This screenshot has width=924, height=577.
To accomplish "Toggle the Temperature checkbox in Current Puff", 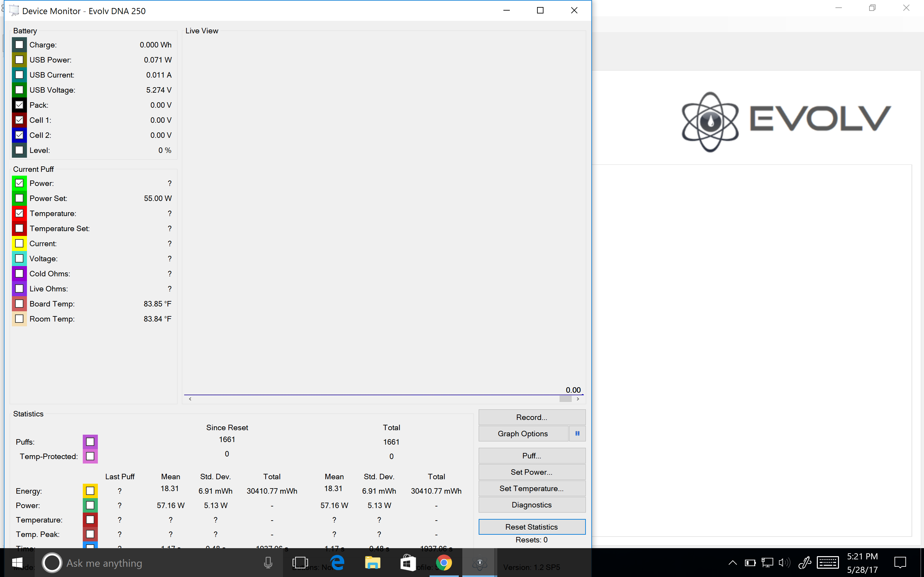I will 20,213.
